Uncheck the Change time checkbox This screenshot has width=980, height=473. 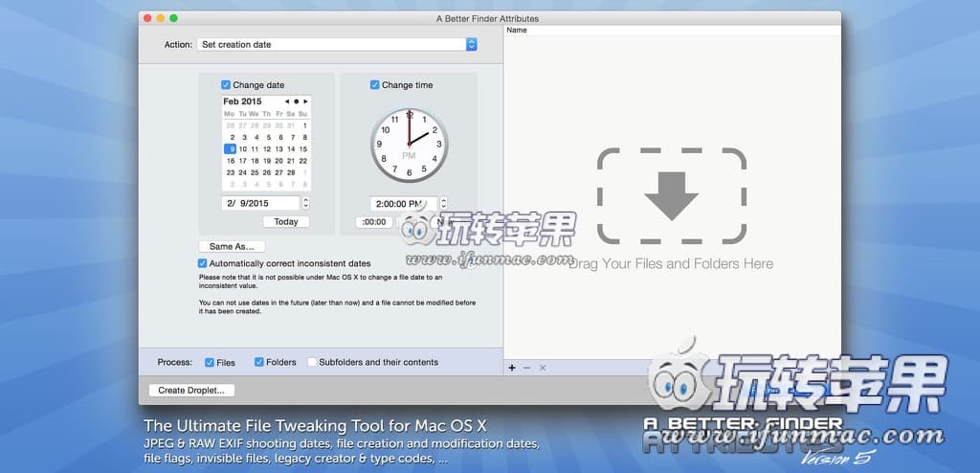(x=374, y=85)
